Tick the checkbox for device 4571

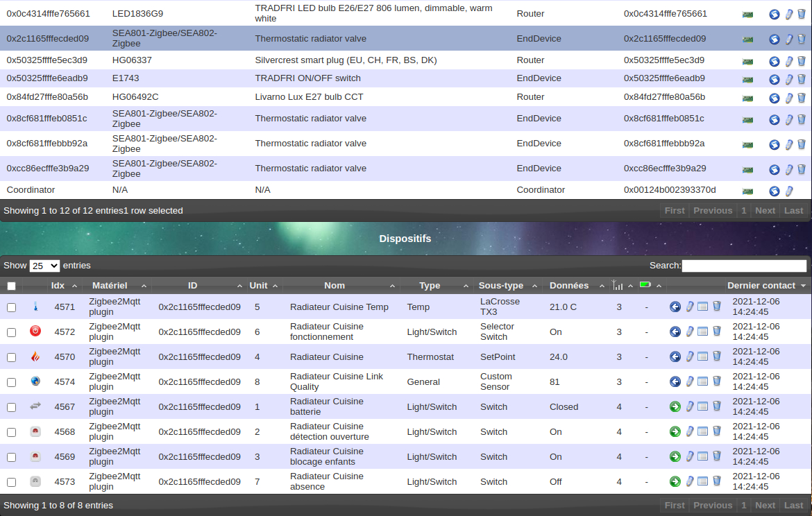(x=11, y=307)
